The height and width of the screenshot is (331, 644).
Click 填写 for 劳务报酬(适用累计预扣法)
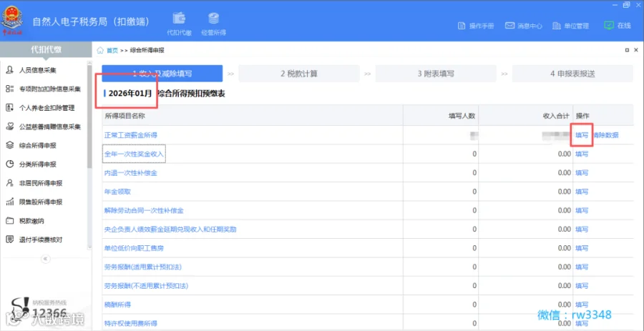[582, 267]
